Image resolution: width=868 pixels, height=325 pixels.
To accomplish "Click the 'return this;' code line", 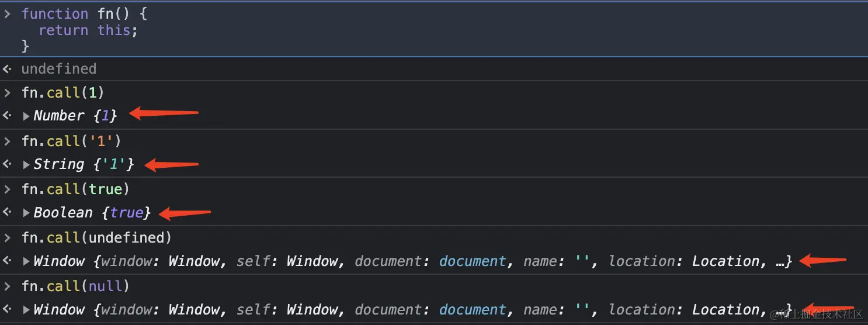I will tap(88, 30).
